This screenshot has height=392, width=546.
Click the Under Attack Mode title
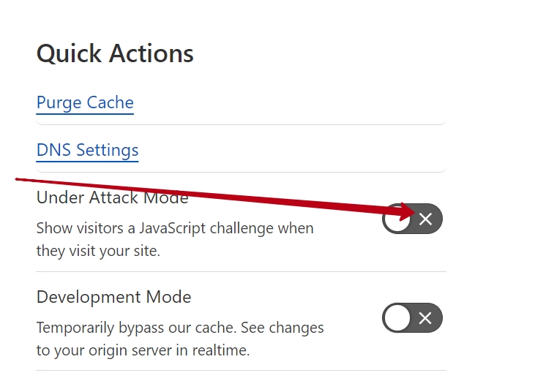tap(113, 197)
